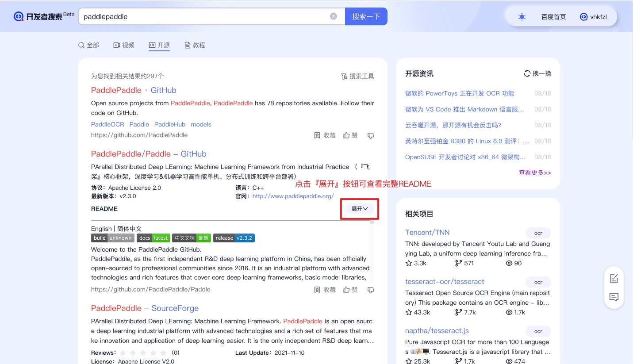收藏 the PaddlePaddle/Paddle result
Screen dimensions: 633x364
tap(325, 290)
